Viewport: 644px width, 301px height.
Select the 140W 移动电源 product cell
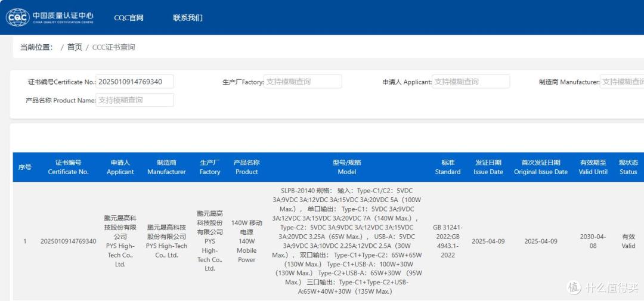tap(246, 241)
